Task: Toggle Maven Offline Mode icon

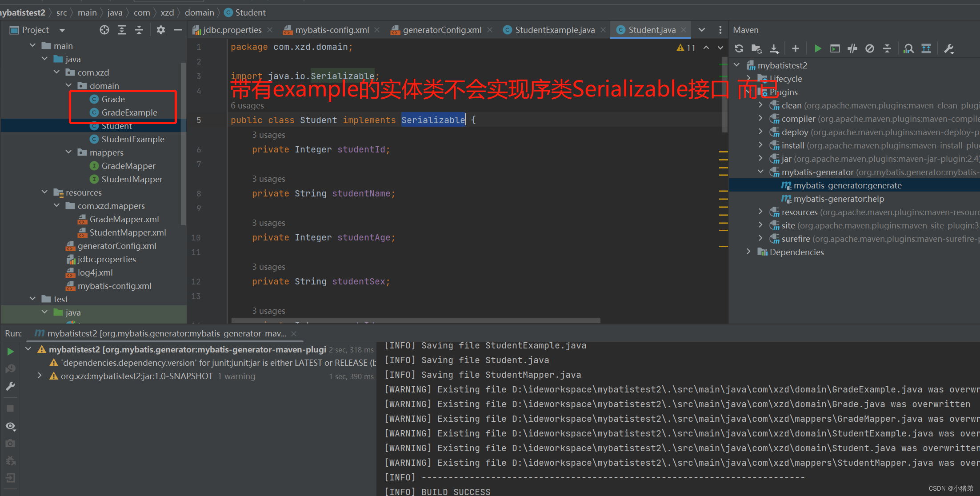Action: (x=852, y=48)
